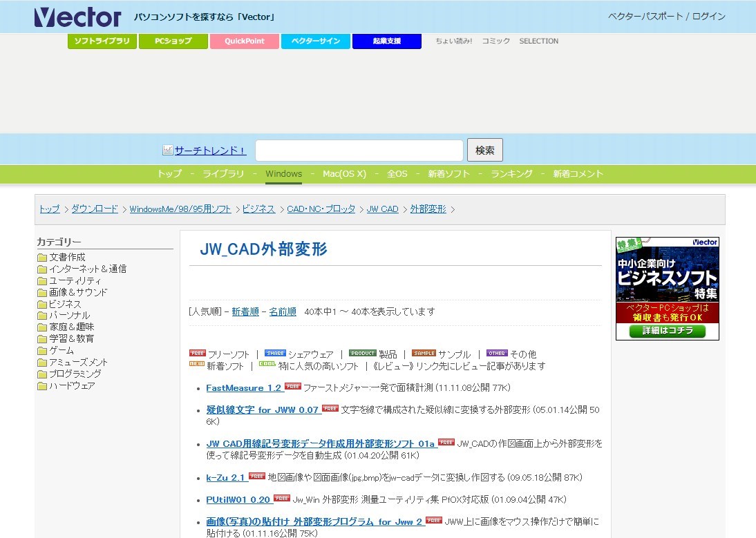Image resolution: width=756 pixels, height=538 pixels.
Task: Click the アミューズメント folder icon
Action: tap(42, 363)
